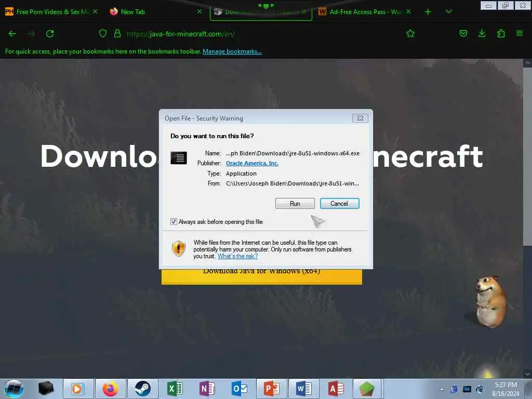The image size is (532, 399).
Task: Switch to the first PH browser tab
Action: point(51,12)
